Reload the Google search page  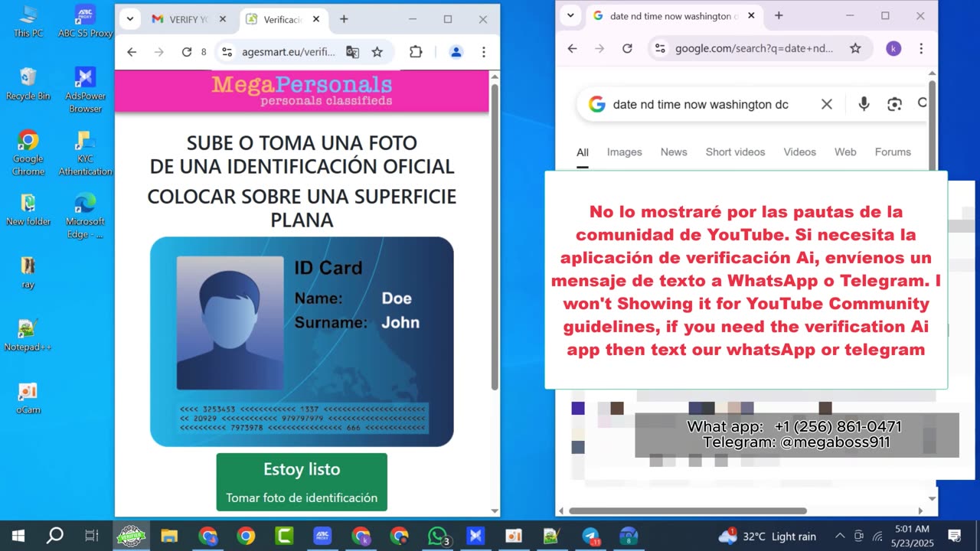click(627, 48)
